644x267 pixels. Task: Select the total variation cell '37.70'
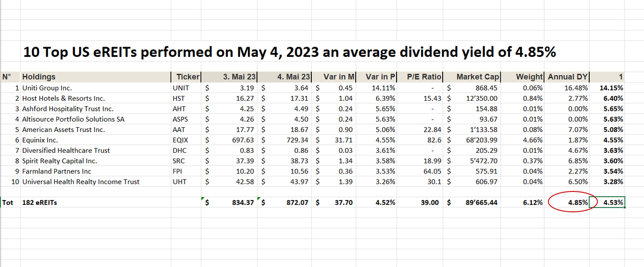click(x=333, y=203)
